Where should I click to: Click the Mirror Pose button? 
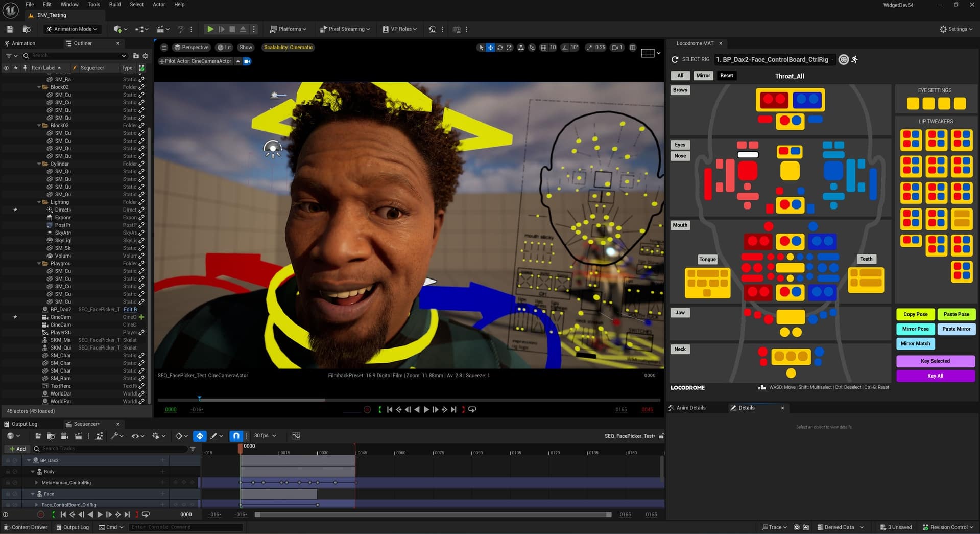[915, 329]
